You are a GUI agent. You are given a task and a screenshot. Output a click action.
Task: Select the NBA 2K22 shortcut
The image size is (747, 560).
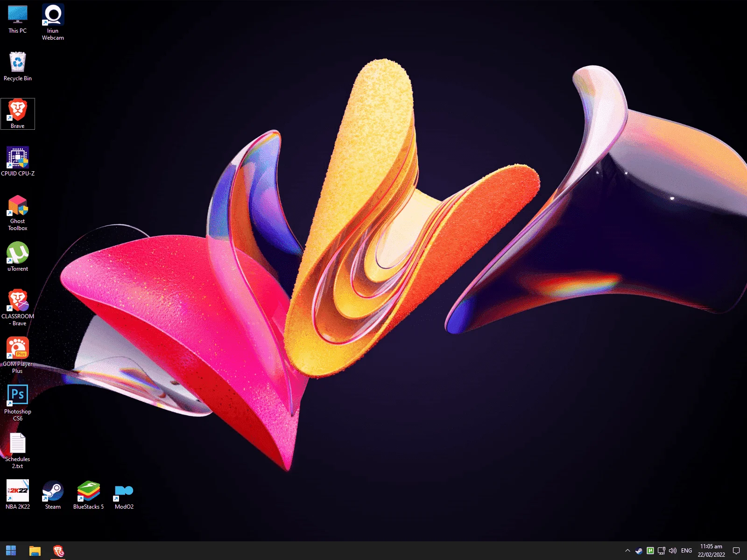18,495
